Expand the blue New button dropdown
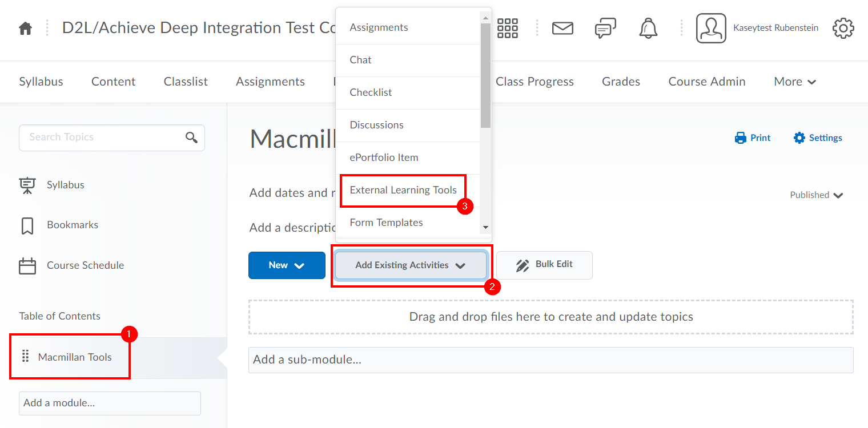This screenshot has width=868, height=428. tap(287, 265)
